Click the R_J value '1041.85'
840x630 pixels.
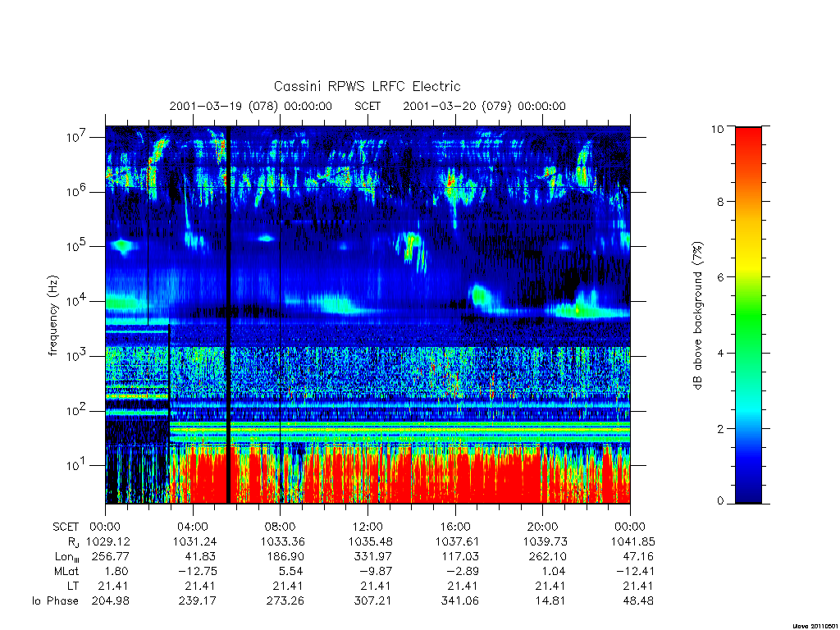point(632,541)
